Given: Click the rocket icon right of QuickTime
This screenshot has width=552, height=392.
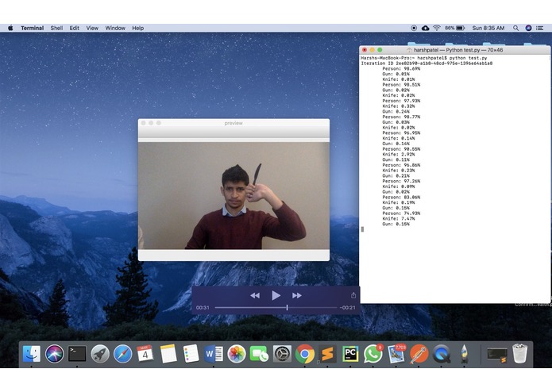Looking at the screenshot, I should click(x=465, y=354).
